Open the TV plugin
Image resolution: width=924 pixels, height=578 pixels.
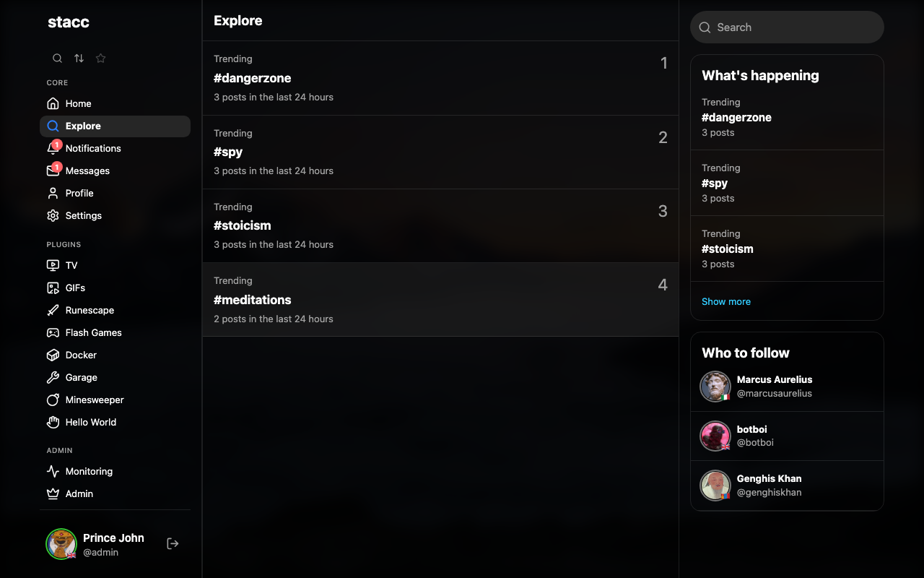pos(72,265)
